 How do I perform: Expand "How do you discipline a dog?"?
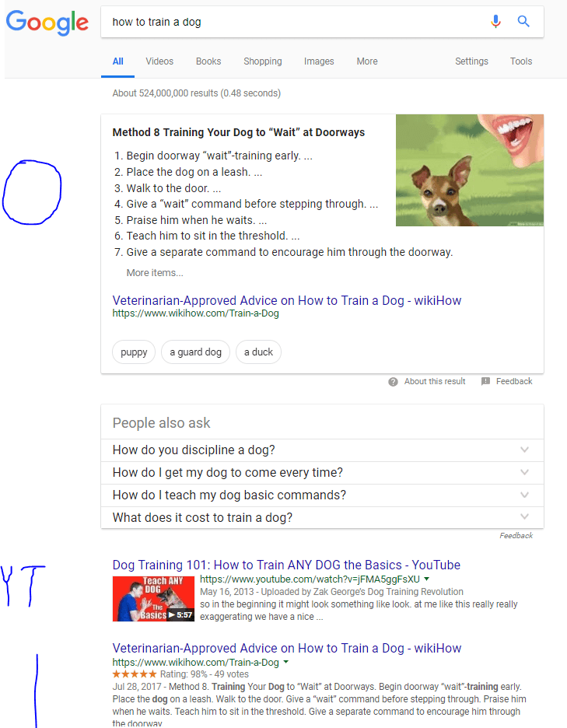click(524, 450)
